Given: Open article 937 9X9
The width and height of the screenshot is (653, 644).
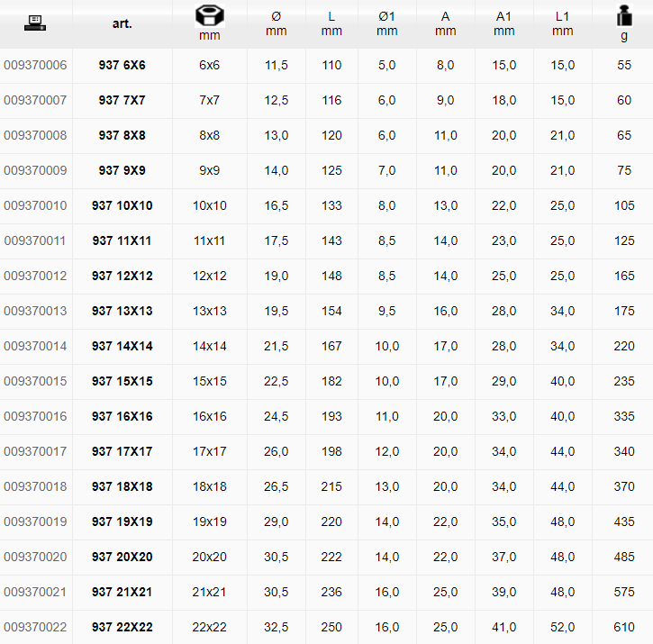Looking at the screenshot, I should click(122, 170).
